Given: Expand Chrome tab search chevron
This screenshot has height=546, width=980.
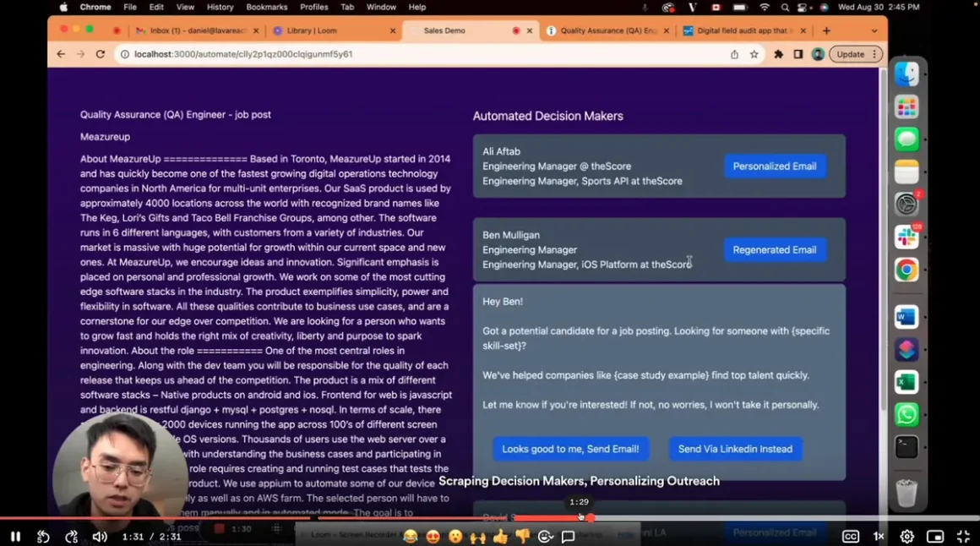Looking at the screenshot, I should [874, 30].
